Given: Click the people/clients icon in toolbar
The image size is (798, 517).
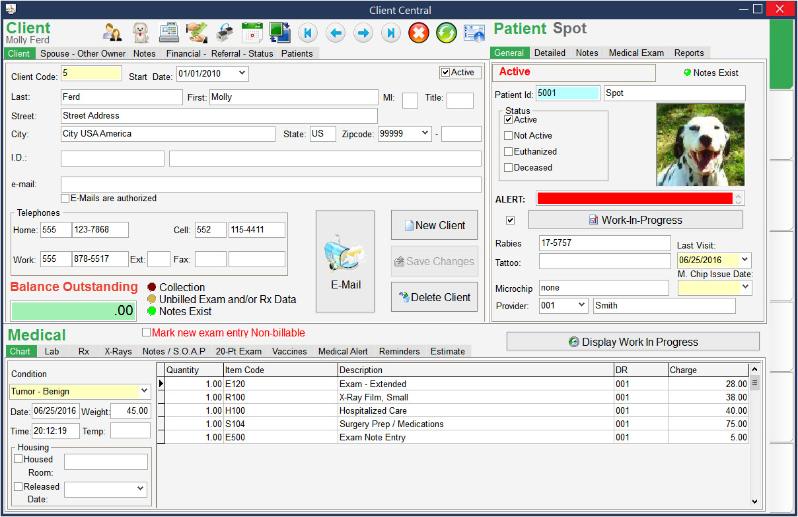Looking at the screenshot, I should tap(113, 32).
